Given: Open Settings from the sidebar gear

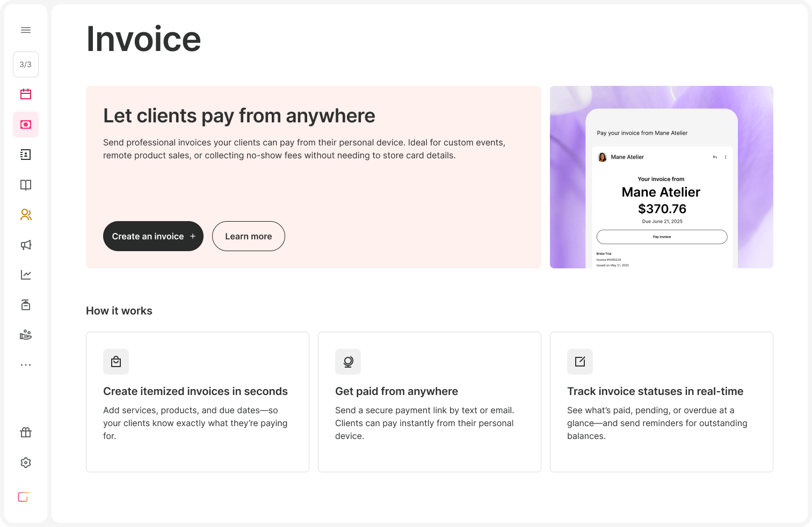Looking at the screenshot, I should click(x=26, y=463).
